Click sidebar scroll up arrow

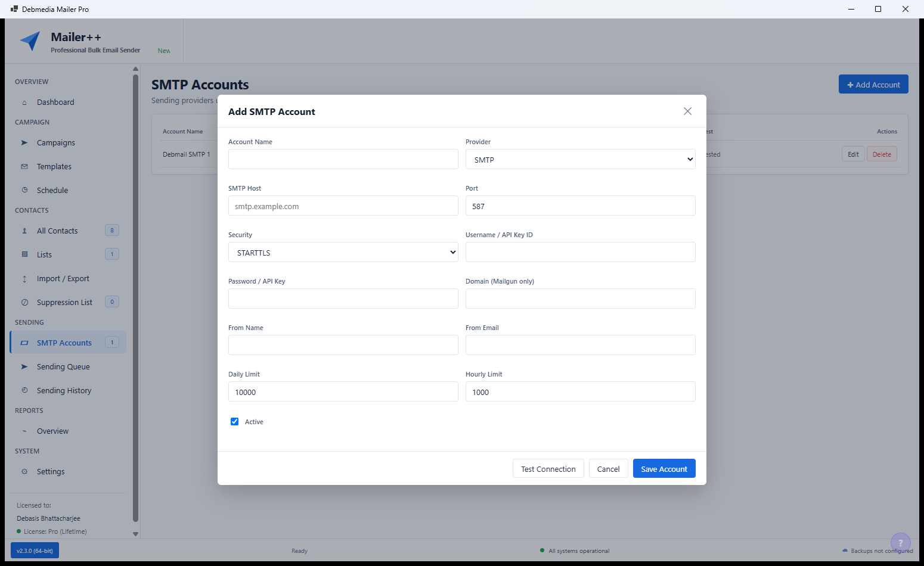point(135,69)
